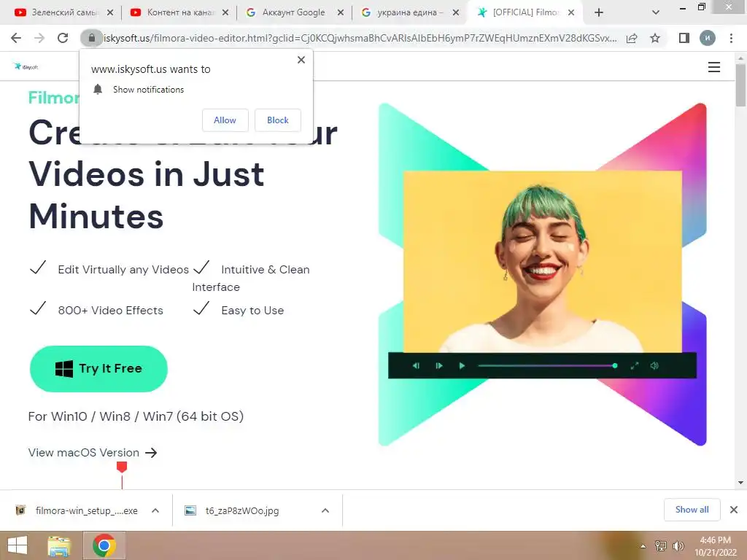Click the previous frame control in video player
The image size is (747, 560).
tap(416, 366)
